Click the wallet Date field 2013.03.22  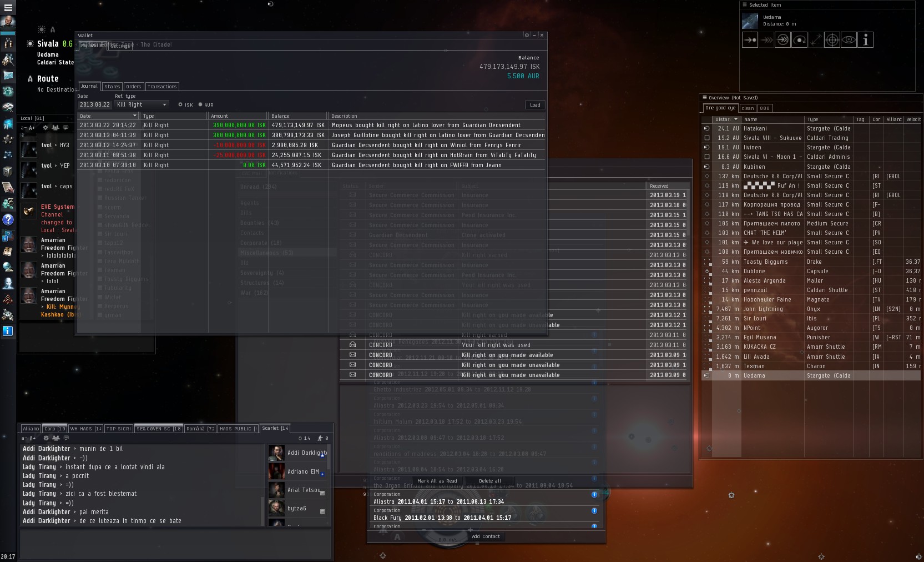[95, 104]
